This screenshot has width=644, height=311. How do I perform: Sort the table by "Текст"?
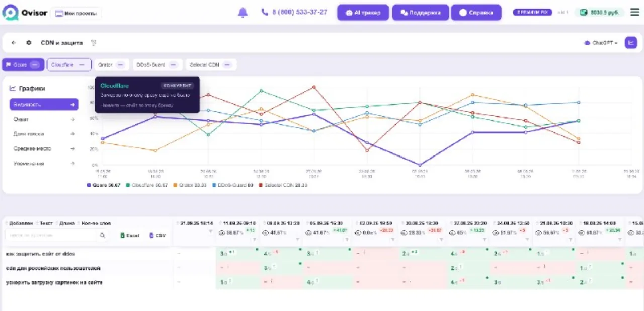(47, 223)
